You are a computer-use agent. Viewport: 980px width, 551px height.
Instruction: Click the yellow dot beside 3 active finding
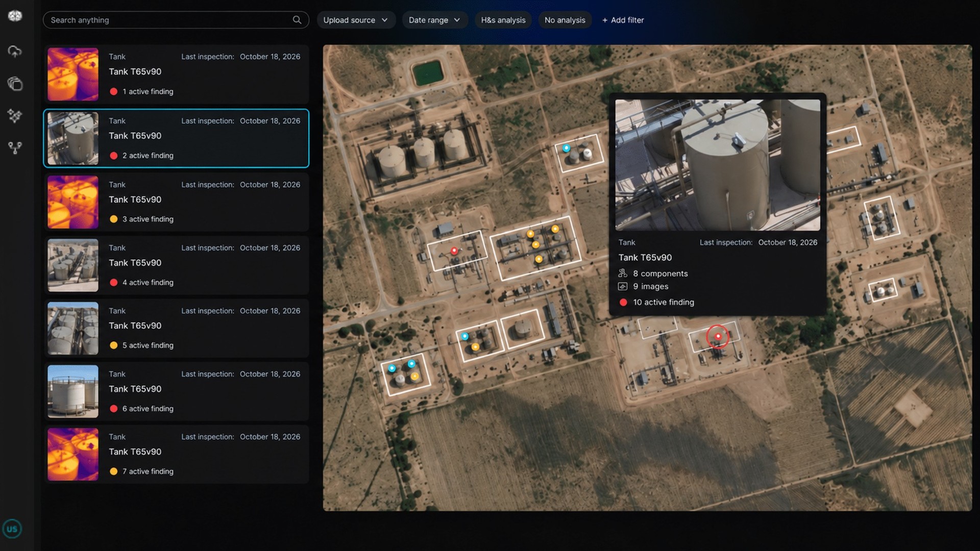click(113, 219)
